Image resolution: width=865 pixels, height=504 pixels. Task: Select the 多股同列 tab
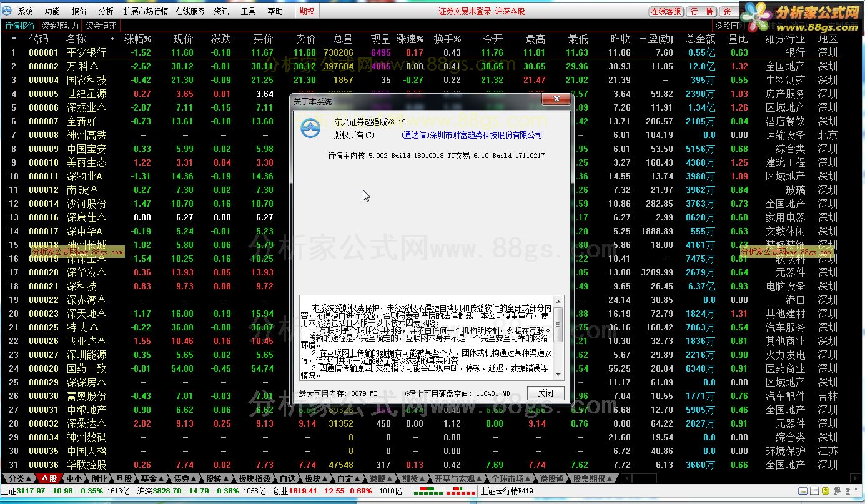click(728, 26)
